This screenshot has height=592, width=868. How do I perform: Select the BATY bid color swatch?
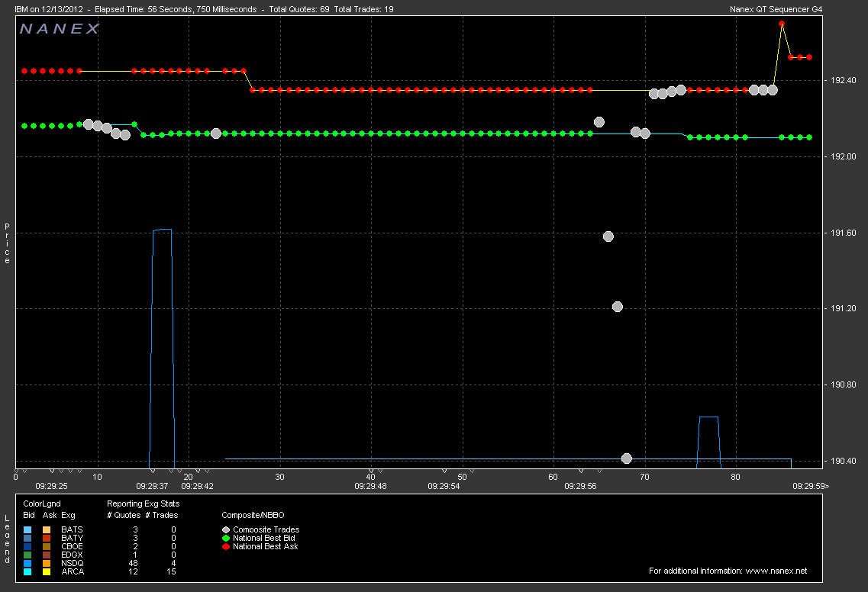[27, 539]
